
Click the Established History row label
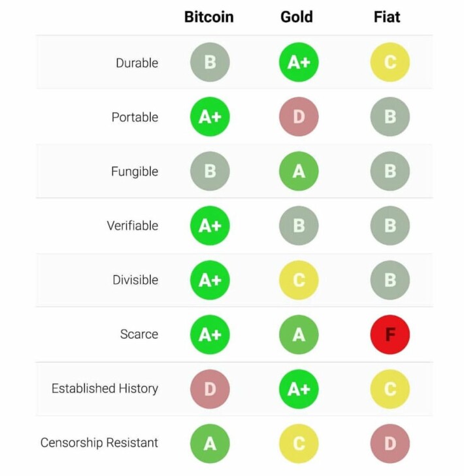[x=105, y=389]
